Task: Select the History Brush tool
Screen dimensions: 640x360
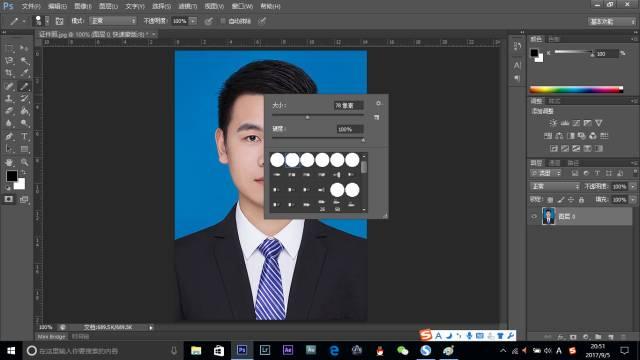Action: 24,98
